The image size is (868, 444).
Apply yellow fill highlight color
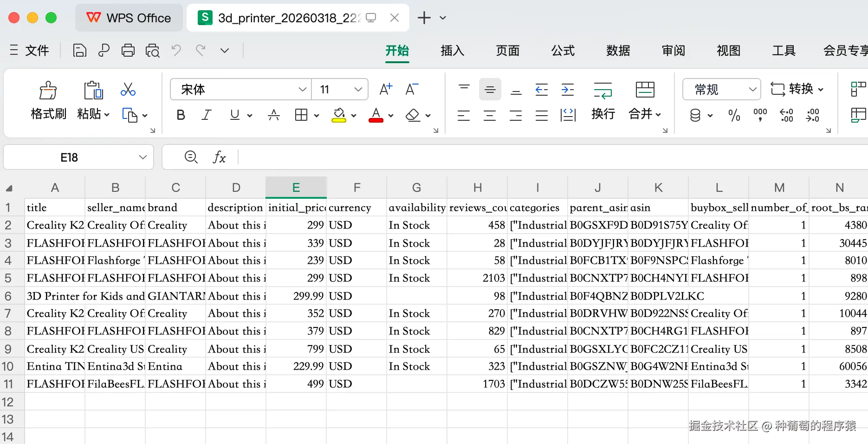(339, 115)
